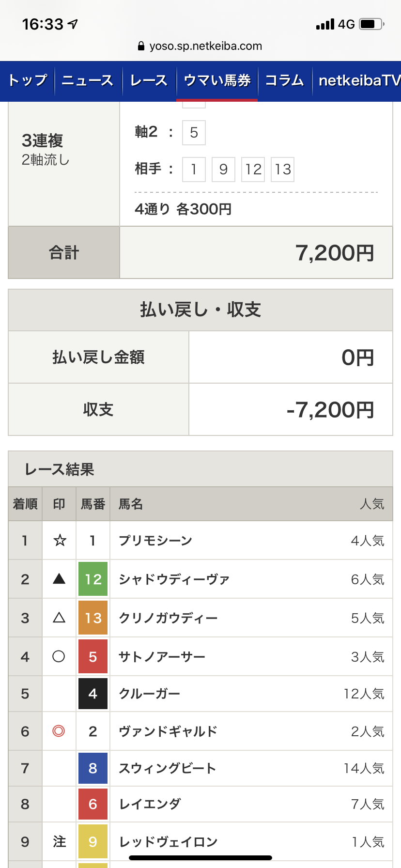The image size is (401, 868).
Task: Select the orange number 13 horse badge
Action: click(x=93, y=618)
